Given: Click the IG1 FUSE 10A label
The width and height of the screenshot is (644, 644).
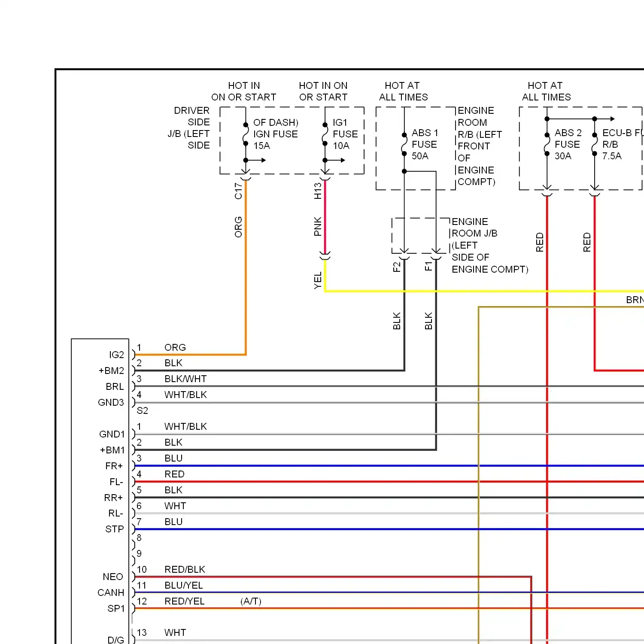Looking at the screenshot, I should click(345, 134).
